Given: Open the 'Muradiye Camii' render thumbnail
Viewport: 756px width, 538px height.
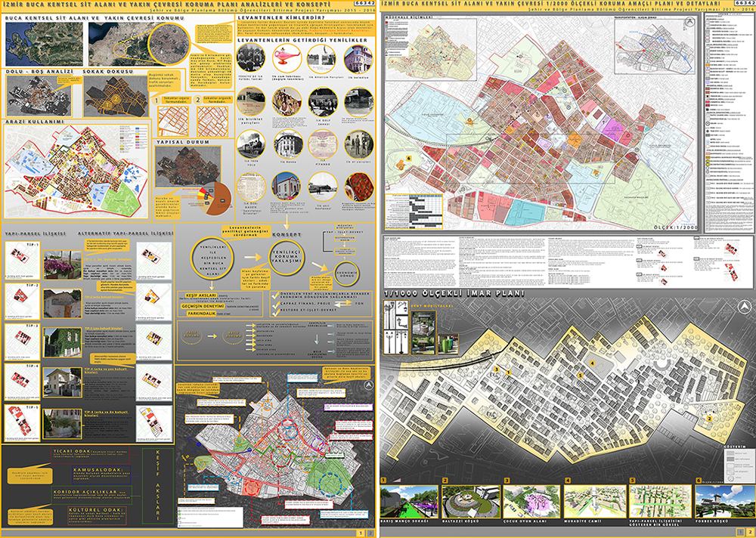Looking at the screenshot, I should tap(595, 502).
